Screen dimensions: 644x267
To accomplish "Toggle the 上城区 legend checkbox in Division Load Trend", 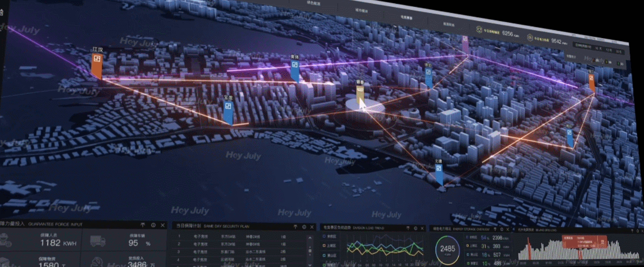I will [324, 246].
